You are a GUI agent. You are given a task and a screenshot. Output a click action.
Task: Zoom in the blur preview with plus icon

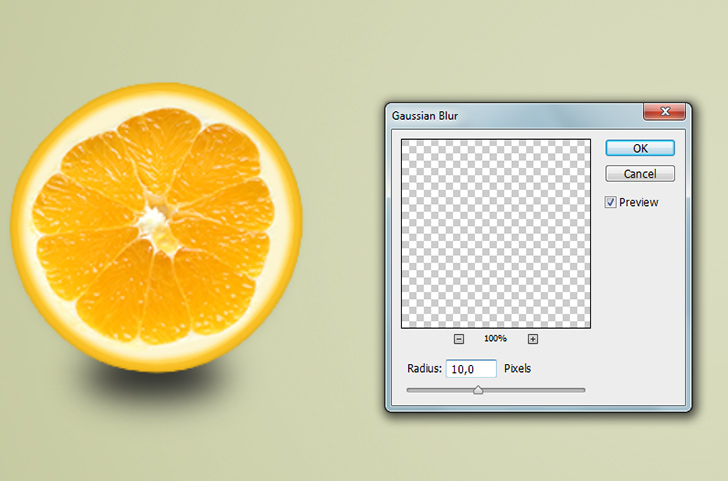[x=533, y=339]
